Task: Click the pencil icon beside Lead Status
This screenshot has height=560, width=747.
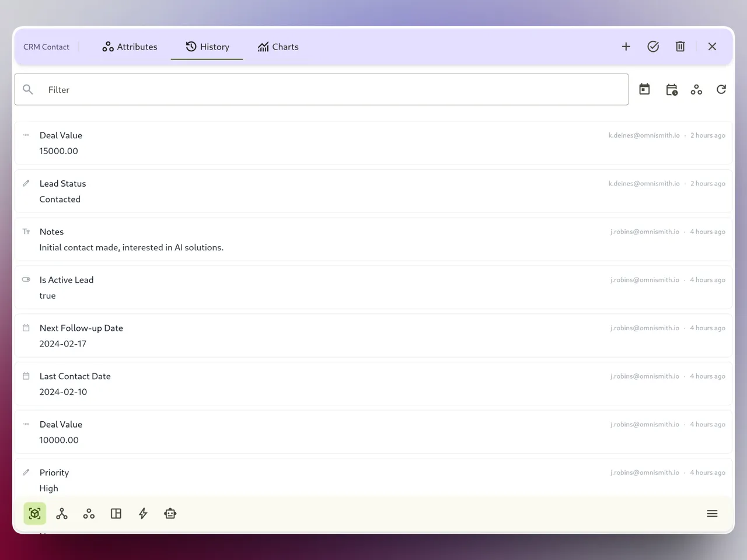Action: pos(26,183)
